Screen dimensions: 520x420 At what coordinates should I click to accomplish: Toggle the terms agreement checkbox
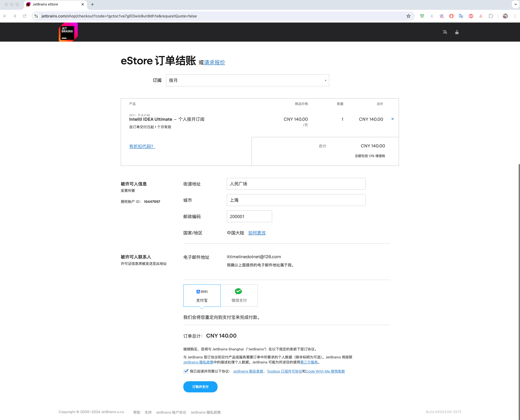pos(186,371)
